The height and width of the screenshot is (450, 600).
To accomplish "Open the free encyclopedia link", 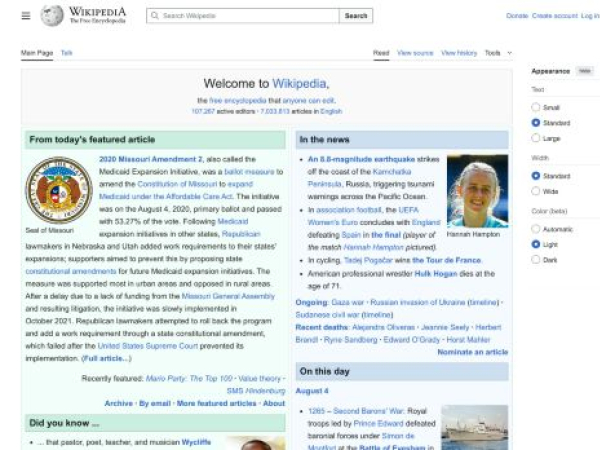I will pos(238,101).
